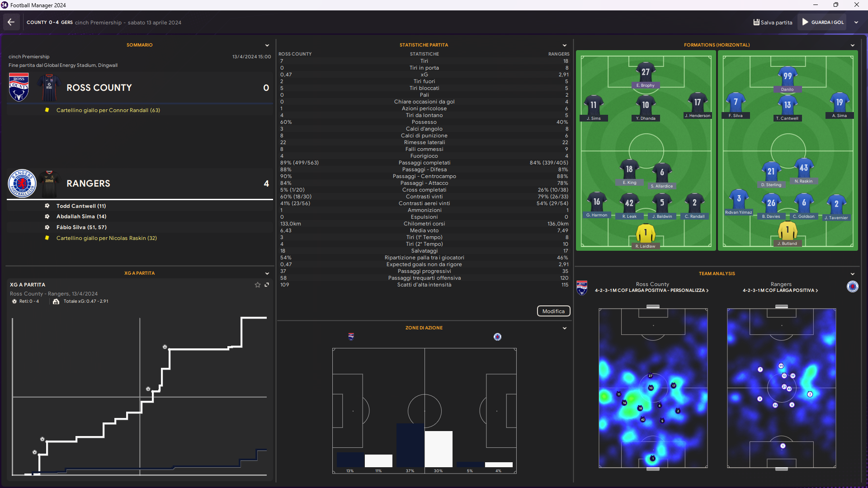Click Rangers badge in Team Analysis
The width and height of the screenshot is (868, 488).
[x=852, y=286]
